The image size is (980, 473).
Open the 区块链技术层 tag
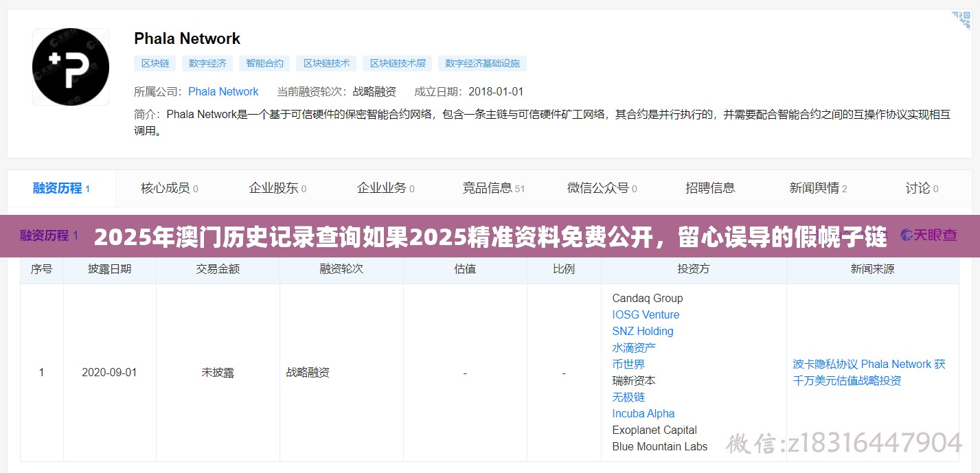pyautogui.click(x=398, y=63)
